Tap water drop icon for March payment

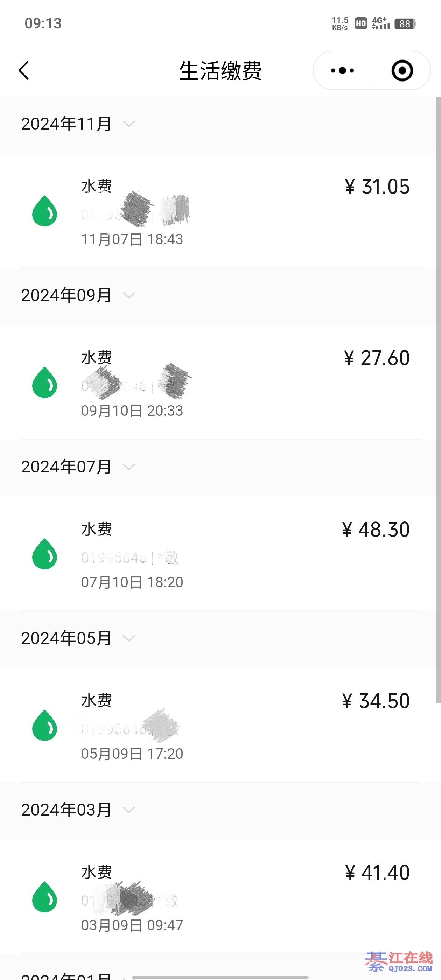click(x=44, y=897)
